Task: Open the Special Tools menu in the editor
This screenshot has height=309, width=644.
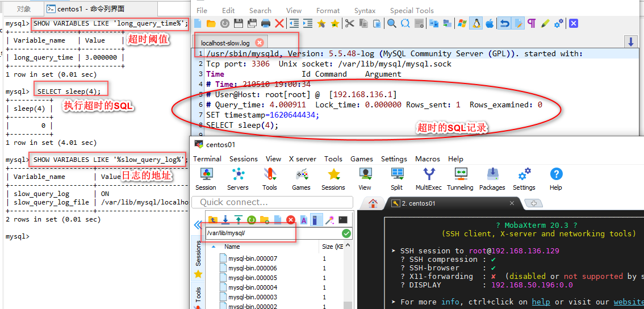Action: tap(412, 11)
